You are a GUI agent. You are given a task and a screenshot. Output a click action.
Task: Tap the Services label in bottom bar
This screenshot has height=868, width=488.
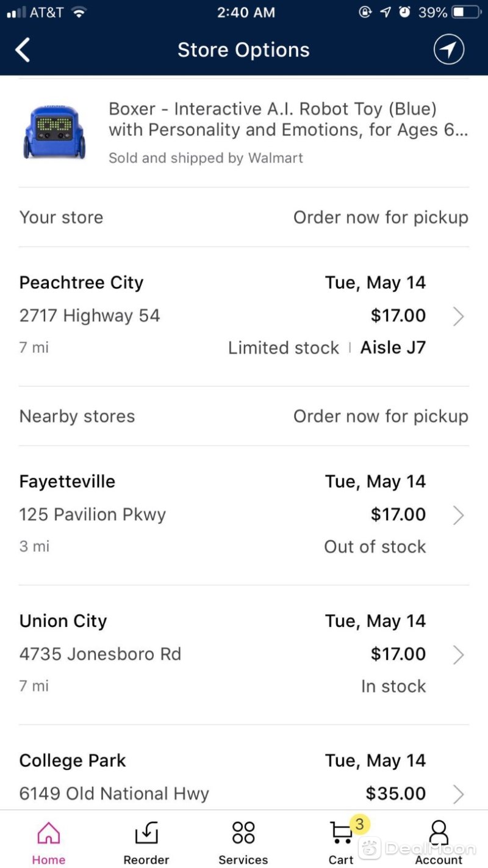(x=243, y=859)
